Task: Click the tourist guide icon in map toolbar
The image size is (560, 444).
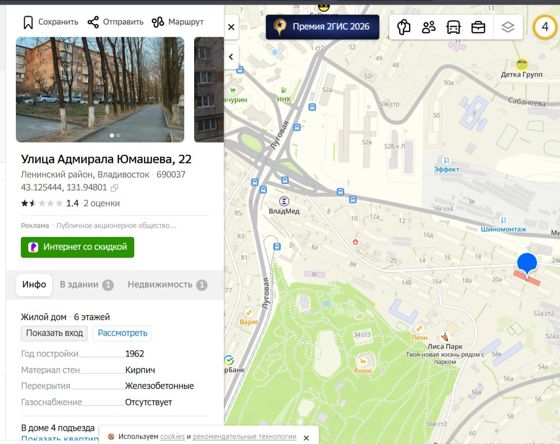Action: [404, 27]
